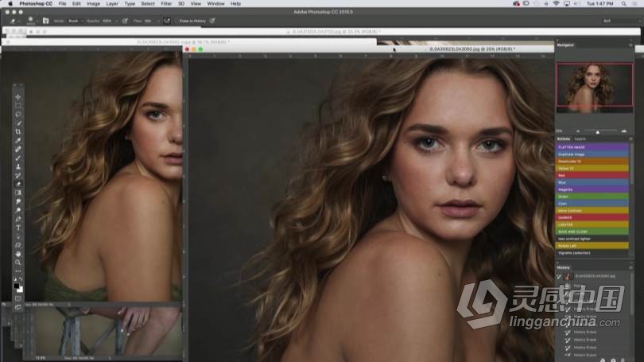644x362 pixels.
Task: Open Spotlight search in menu bar
Action: 624,4
